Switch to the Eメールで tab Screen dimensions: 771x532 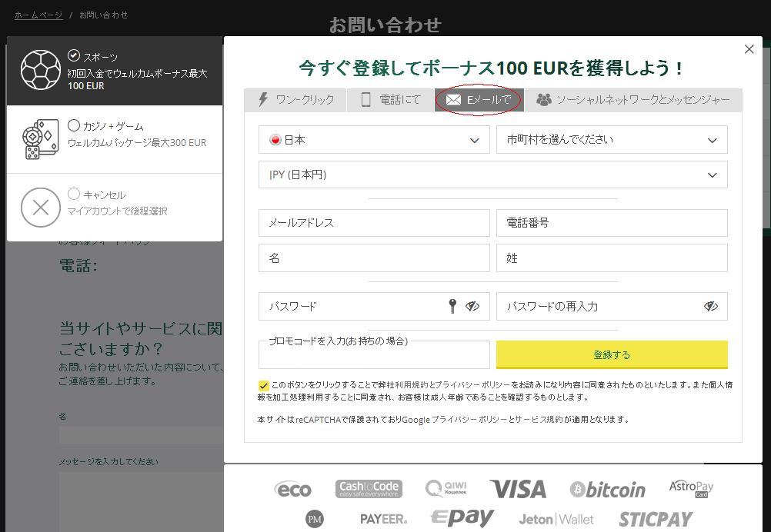[x=479, y=100]
